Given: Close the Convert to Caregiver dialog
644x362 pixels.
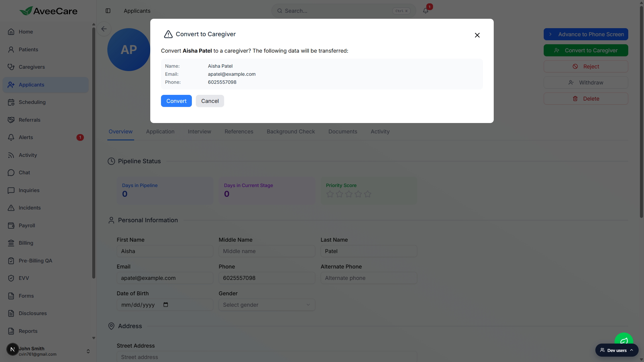Looking at the screenshot, I should pyautogui.click(x=477, y=35).
